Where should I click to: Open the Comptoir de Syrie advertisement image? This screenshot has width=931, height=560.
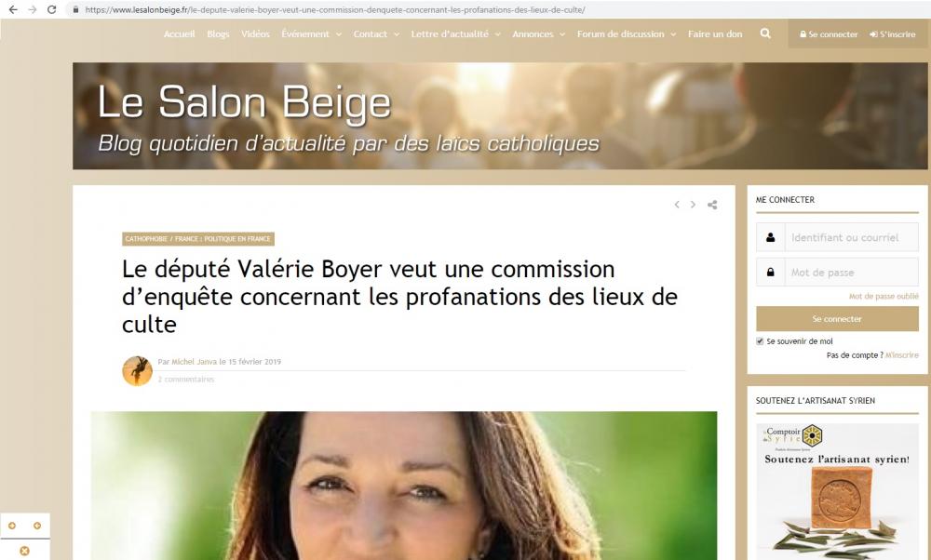(837, 491)
